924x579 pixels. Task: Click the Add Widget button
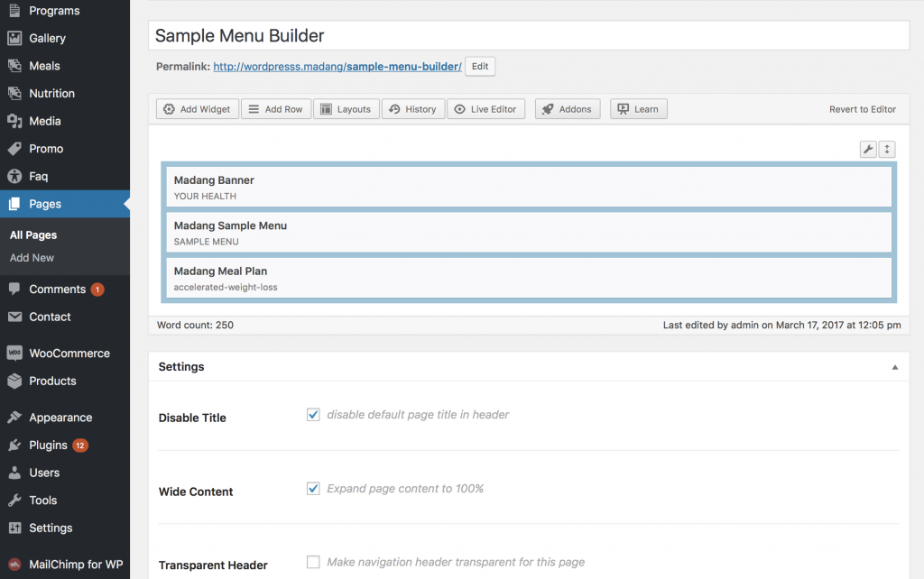[198, 109]
